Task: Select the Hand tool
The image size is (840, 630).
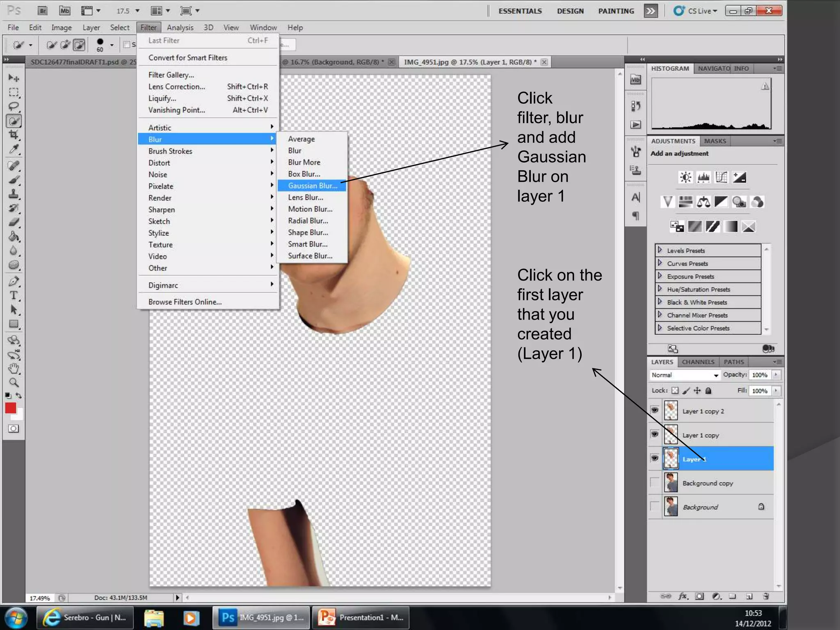Action: (x=14, y=368)
